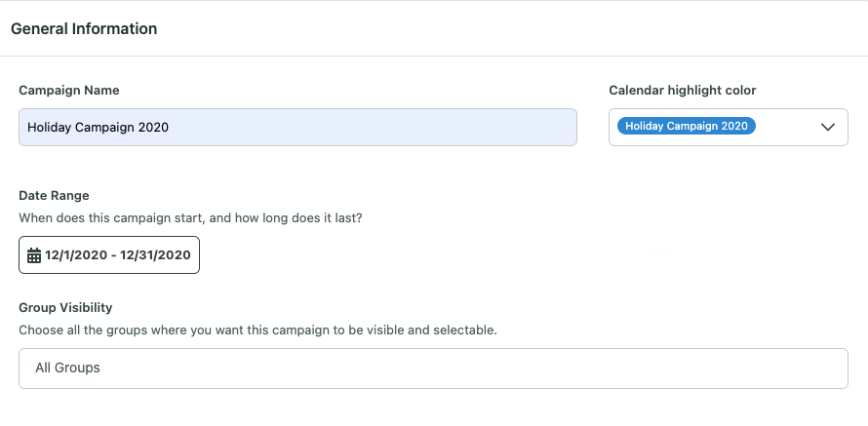868x426 pixels.
Task: Click the Group Visibility label
Action: pos(65,308)
